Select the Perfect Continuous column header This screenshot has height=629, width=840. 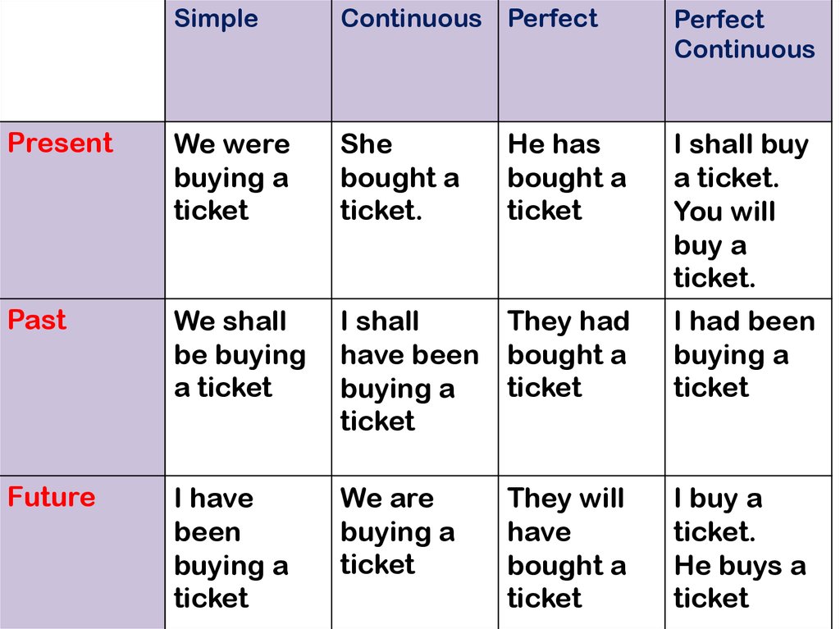[x=748, y=61]
